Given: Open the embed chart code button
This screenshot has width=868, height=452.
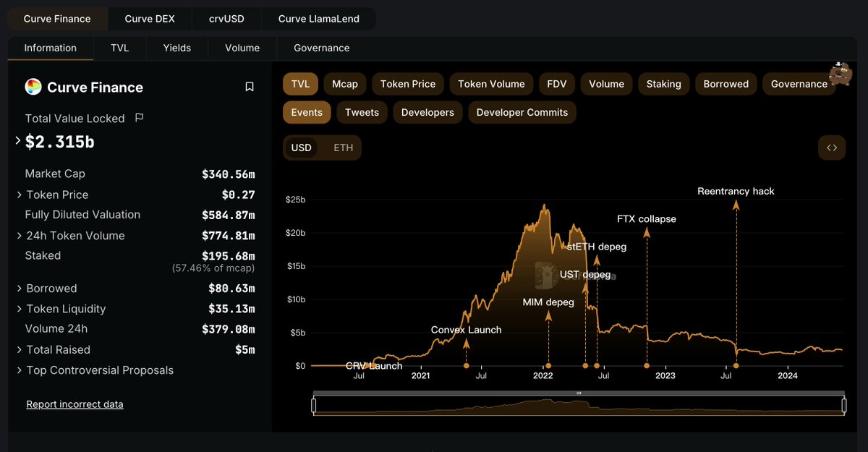Looking at the screenshot, I should [x=832, y=148].
